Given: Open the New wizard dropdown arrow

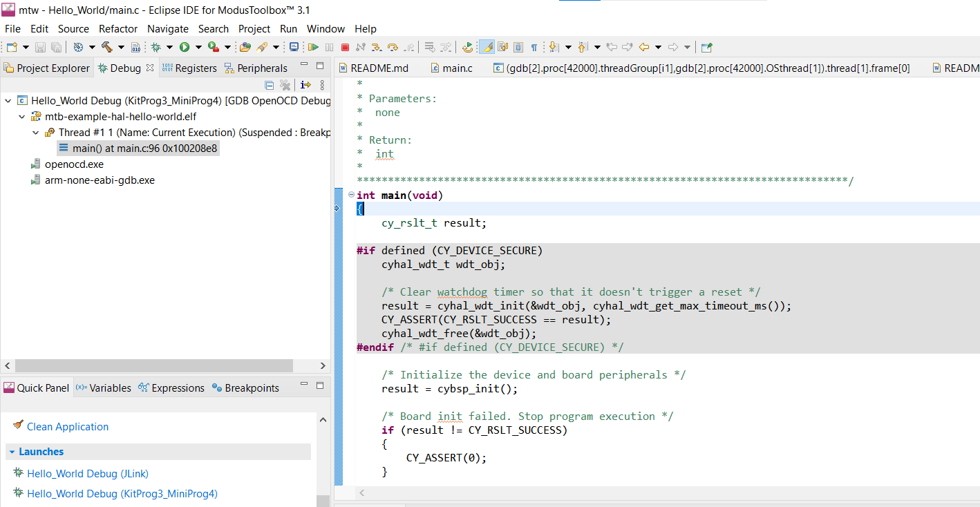Looking at the screenshot, I should click(x=26, y=47).
